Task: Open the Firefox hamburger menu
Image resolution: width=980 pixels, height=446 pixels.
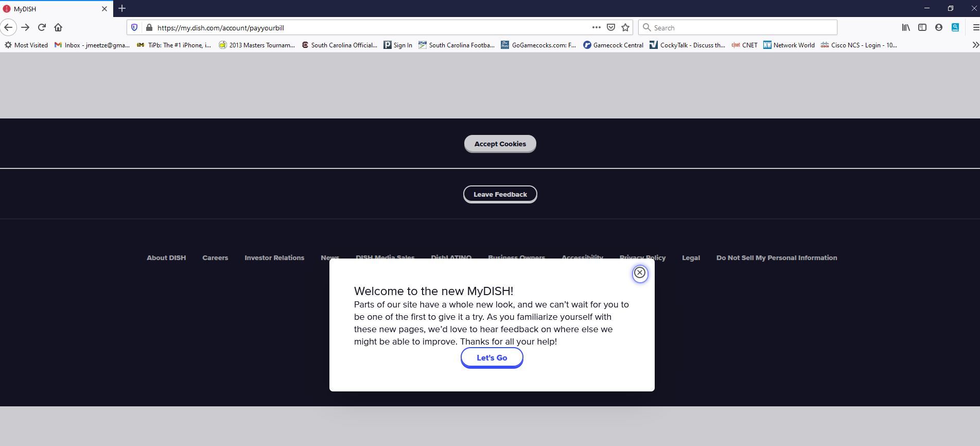Action: tap(975, 27)
